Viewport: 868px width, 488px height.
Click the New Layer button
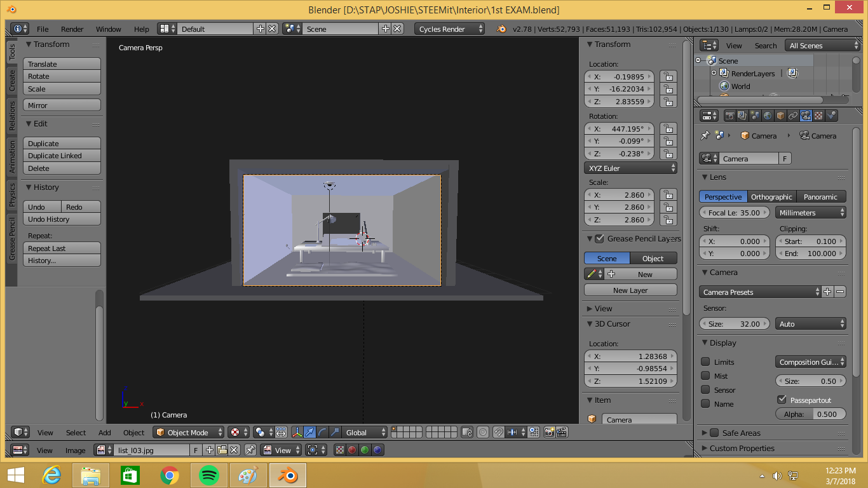pos(630,290)
